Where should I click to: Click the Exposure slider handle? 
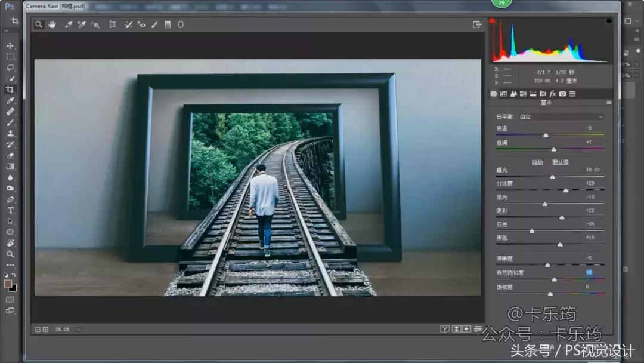[552, 177]
